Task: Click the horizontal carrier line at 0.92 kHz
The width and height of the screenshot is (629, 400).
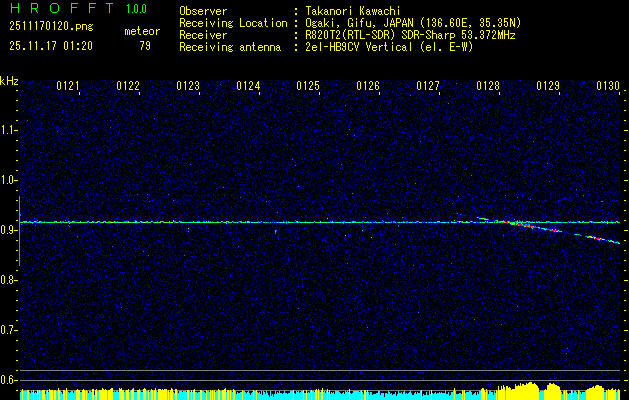Action: click(x=320, y=222)
